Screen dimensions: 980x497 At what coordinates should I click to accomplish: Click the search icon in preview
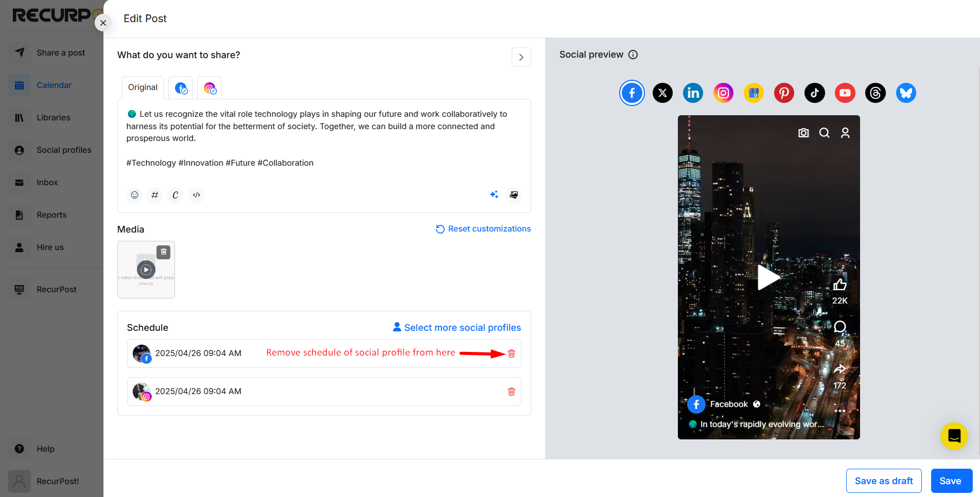(824, 133)
